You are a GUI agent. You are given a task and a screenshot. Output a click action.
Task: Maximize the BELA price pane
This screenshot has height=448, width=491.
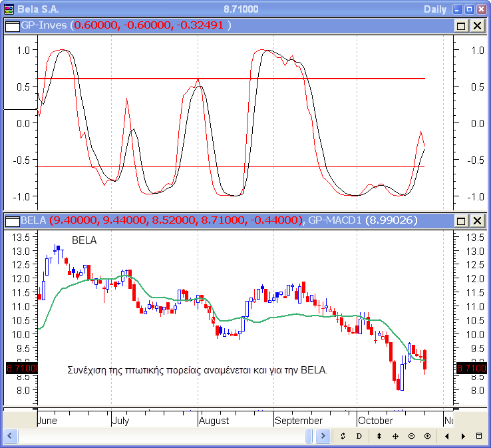[461, 220]
